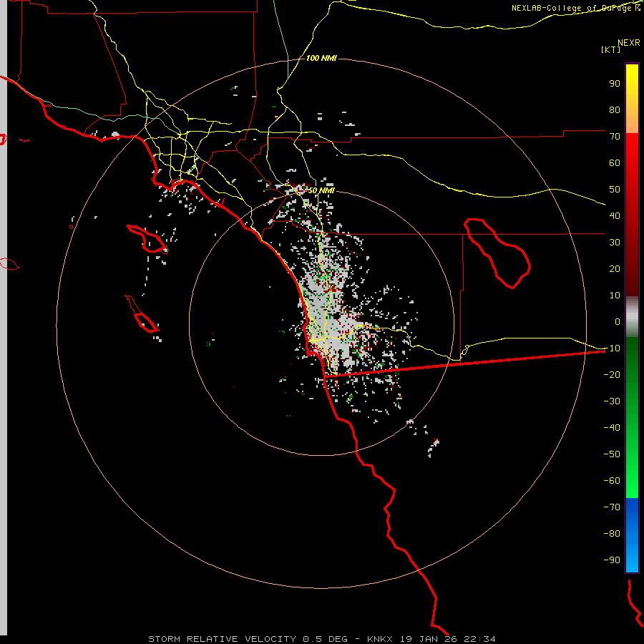Click the 90 value on the velocity scale
644x644 pixels.
click(x=615, y=84)
